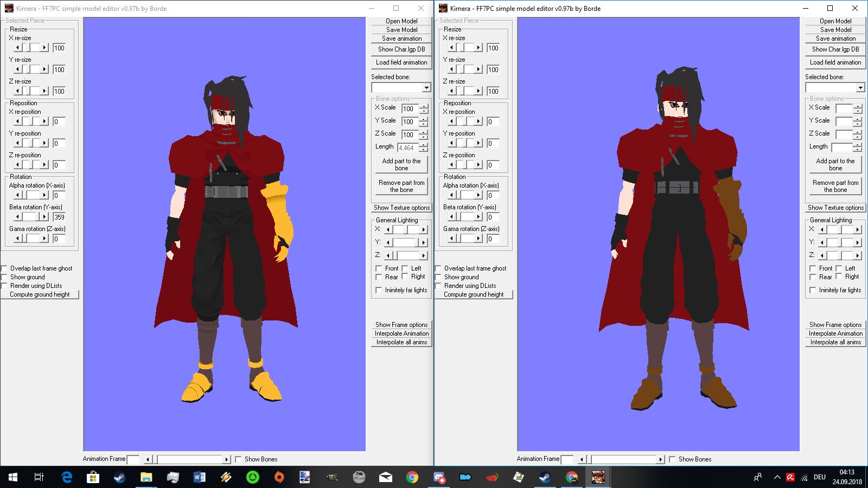Enable Overlap last frame ghost in left window
Viewport: 868px width, 488px height.
(4, 268)
